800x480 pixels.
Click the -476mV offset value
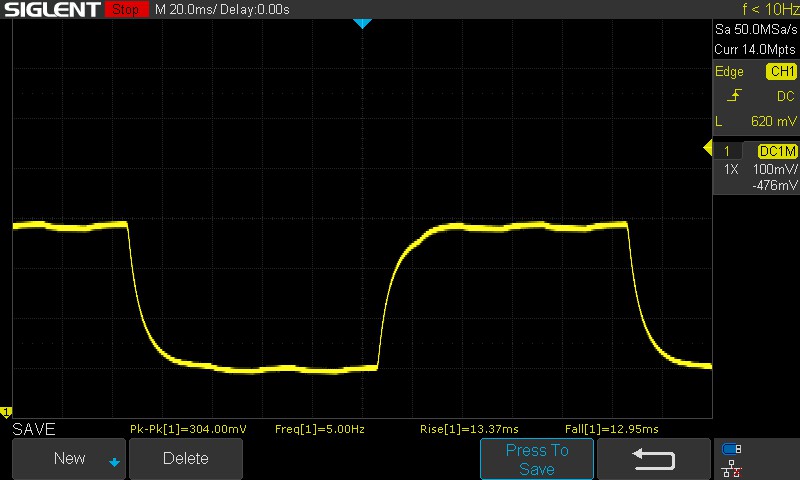tap(774, 185)
